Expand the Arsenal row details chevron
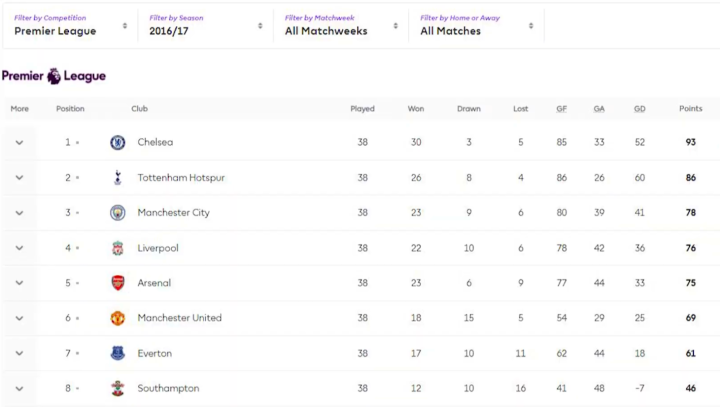The height and width of the screenshot is (407, 720). (x=19, y=283)
